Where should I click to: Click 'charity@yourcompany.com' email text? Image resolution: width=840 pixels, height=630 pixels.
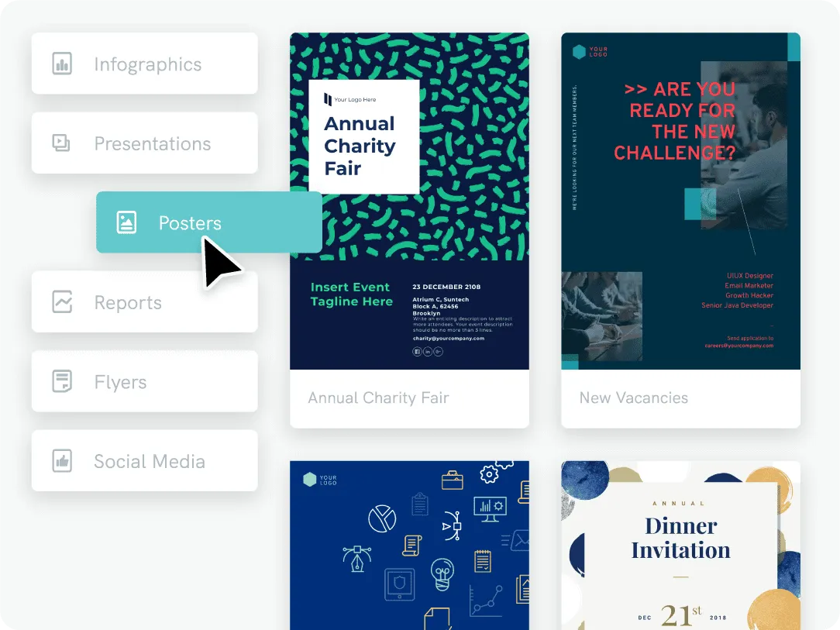pyautogui.click(x=449, y=339)
